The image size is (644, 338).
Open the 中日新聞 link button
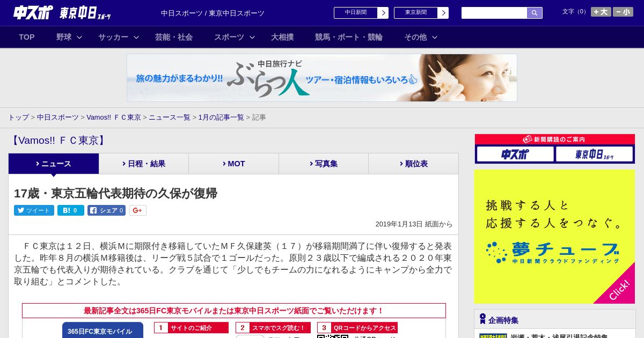[x=355, y=13]
